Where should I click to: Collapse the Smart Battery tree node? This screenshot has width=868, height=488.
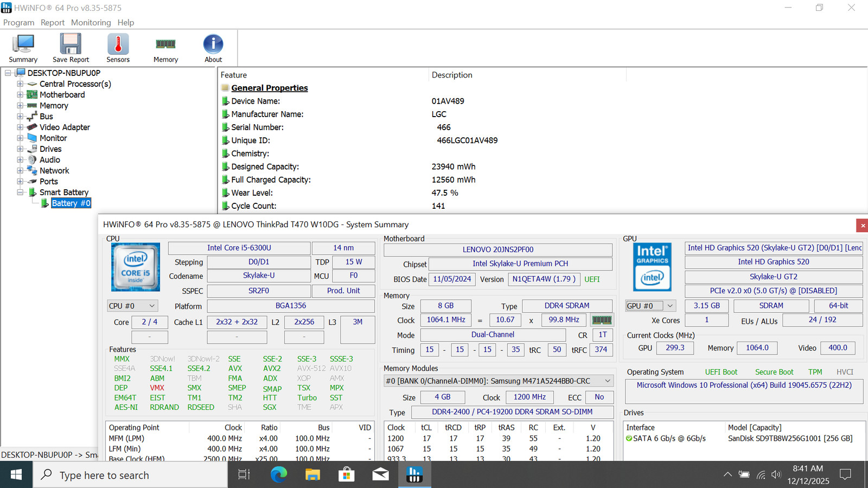20,192
